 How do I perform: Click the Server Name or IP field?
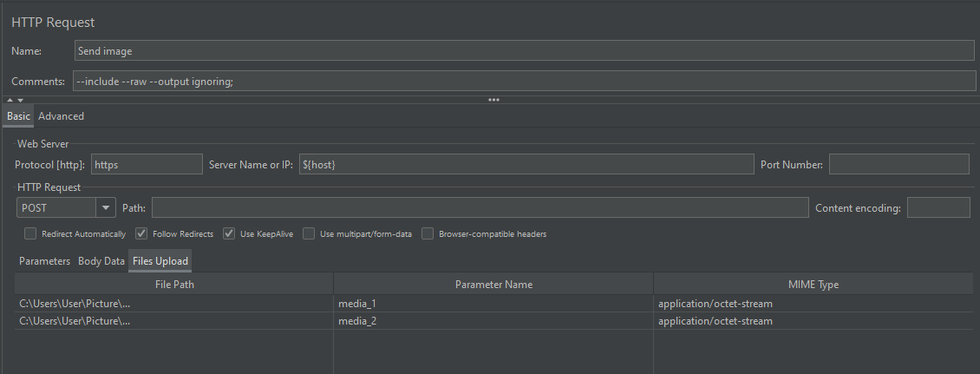(526, 164)
